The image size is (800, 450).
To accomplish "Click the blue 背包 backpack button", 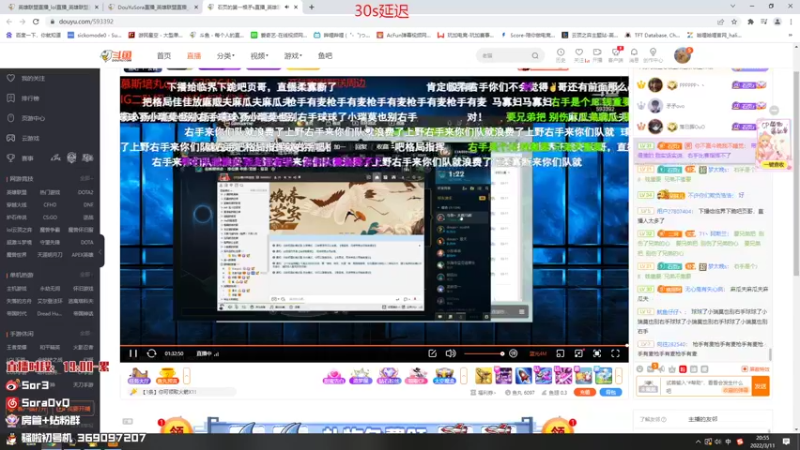I will (611, 392).
